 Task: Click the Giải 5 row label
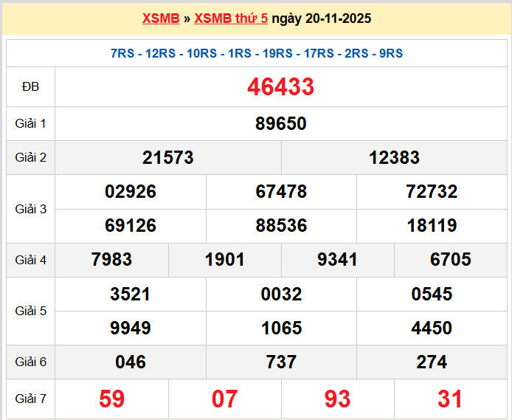pos(30,311)
